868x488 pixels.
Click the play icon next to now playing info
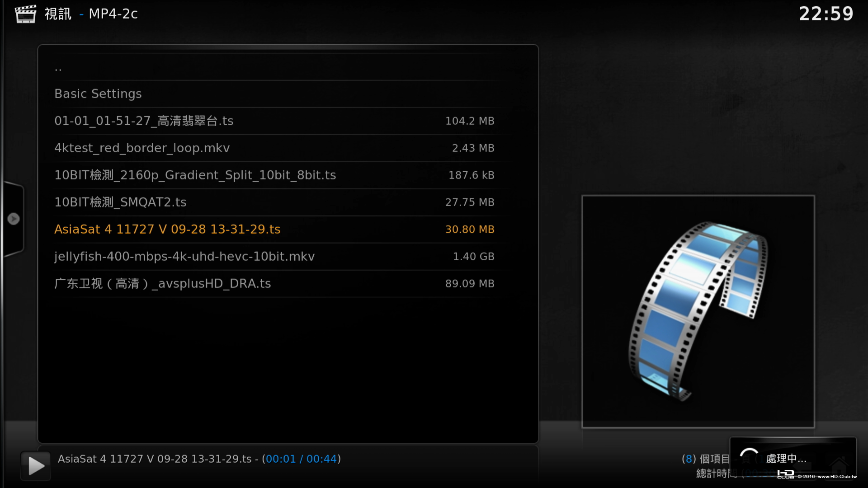click(x=36, y=466)
